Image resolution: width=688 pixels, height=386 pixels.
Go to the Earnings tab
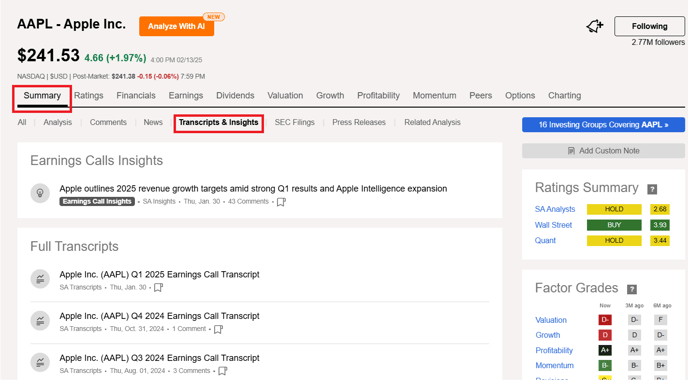pyautogui.click(x=186, y=96)
